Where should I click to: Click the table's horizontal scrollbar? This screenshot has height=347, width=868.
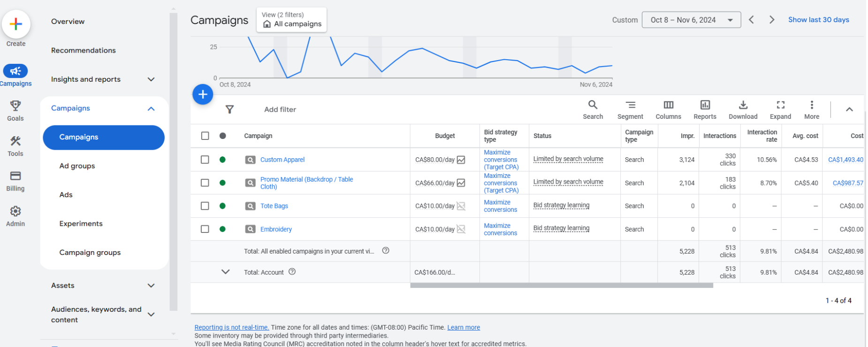click(x=561, y=285)
